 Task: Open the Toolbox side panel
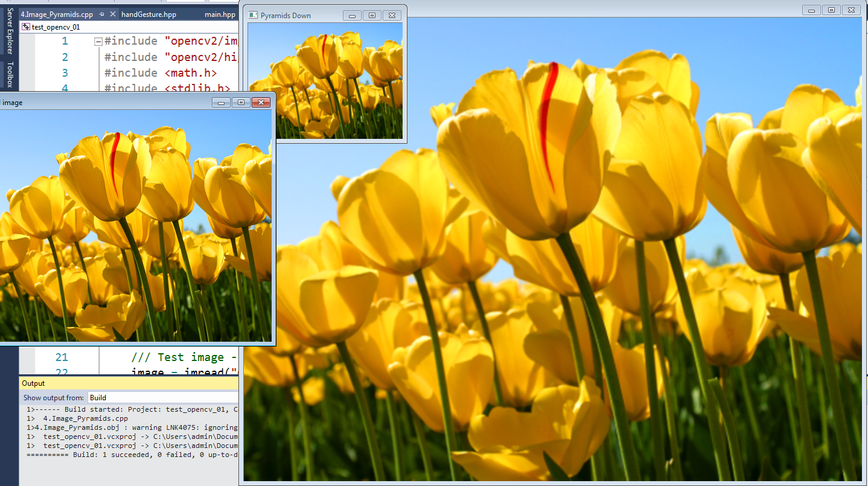coord(9,75)
